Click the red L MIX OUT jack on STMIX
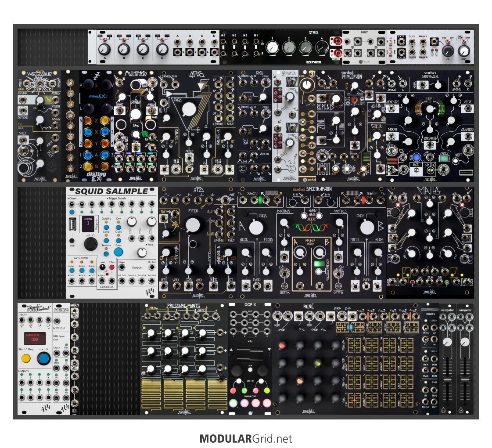 (x=338, y=41)
